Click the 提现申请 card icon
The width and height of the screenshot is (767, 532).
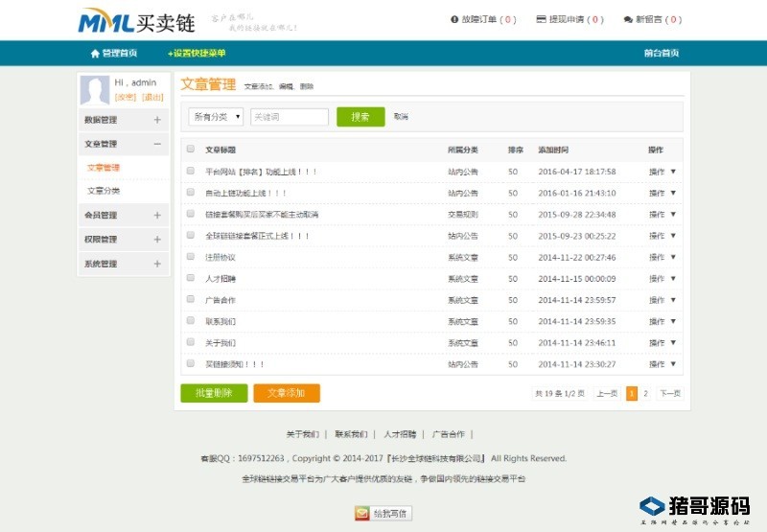[542, 19]
